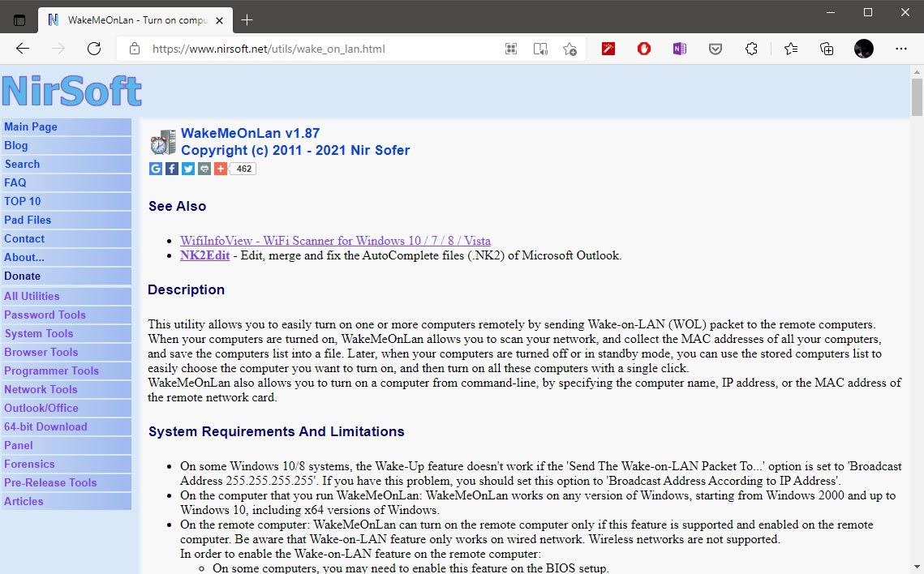The height and width of the screenshot is (574, 924).
Task: View the site security padlock icon
Action: [135, 49]
